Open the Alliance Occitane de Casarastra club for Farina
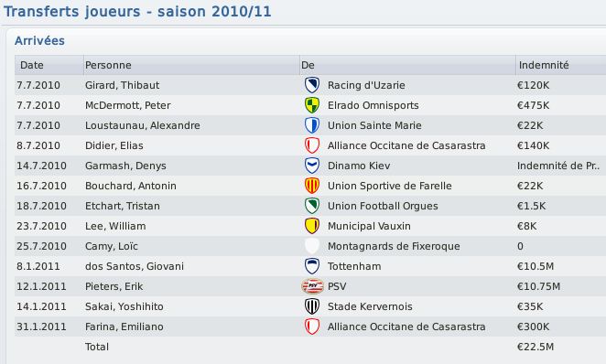The image size is (606, 364). (x=406, y=327)
